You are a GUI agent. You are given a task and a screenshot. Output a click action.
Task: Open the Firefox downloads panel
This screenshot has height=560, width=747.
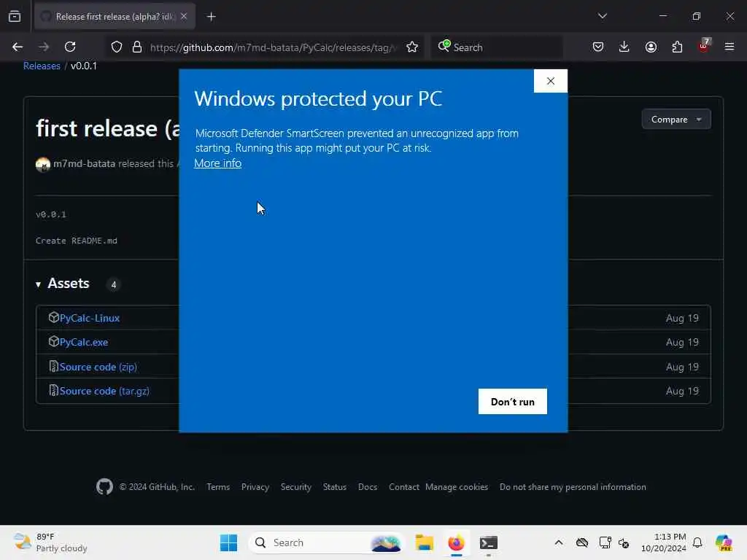pos(624,47)
